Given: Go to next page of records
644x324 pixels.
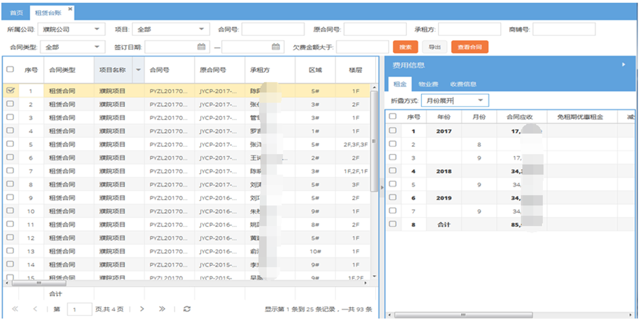Looking at the screenshot, I should tap(142, 309).
